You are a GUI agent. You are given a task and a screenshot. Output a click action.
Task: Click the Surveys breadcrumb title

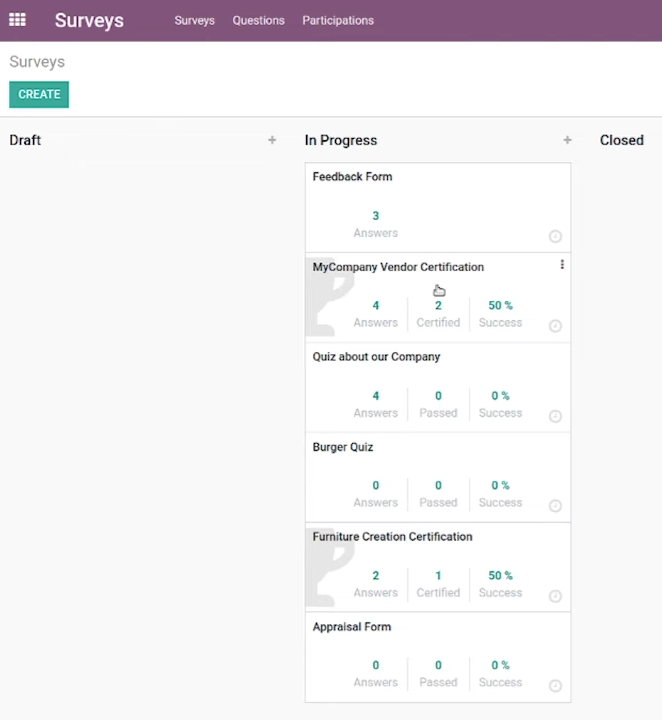37,62
